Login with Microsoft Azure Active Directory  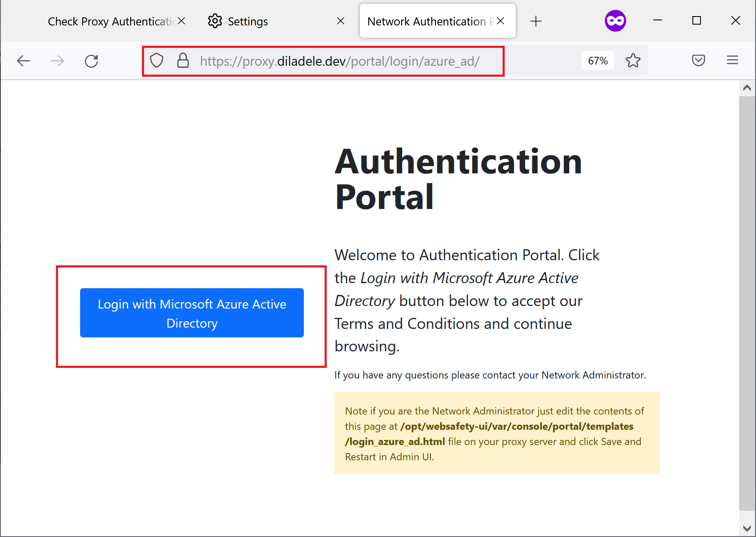(192, 313)
